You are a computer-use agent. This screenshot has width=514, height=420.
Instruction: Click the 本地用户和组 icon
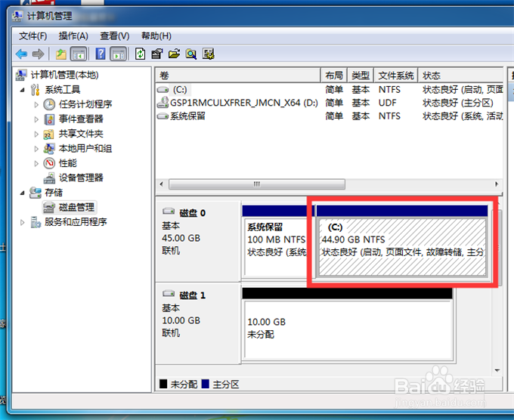coord(49,149)
